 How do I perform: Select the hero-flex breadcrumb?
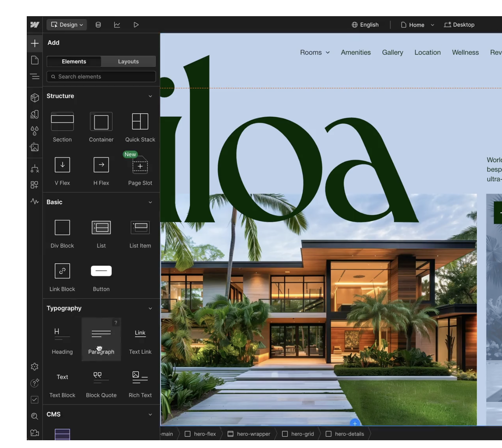tap(200, 434)
